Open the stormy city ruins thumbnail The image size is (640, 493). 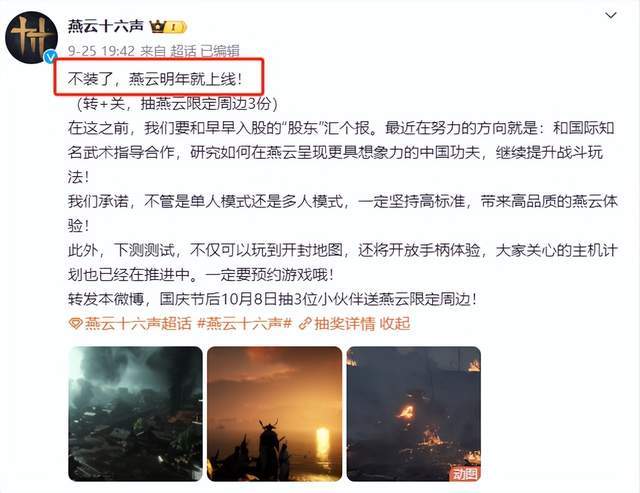click(x=135, y=414)
